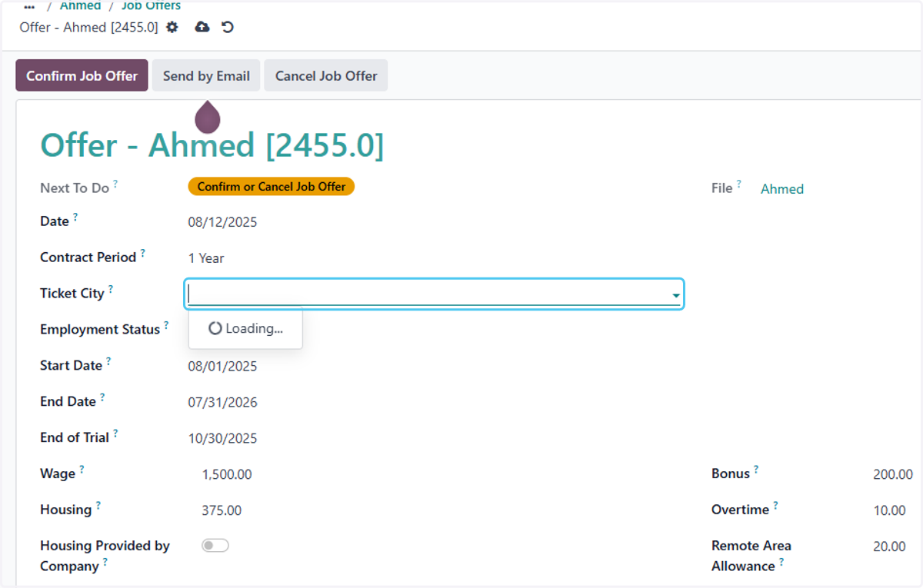Show help tooltip for End Date
Screen dimensions: 923x588
[x=102, y=397]
